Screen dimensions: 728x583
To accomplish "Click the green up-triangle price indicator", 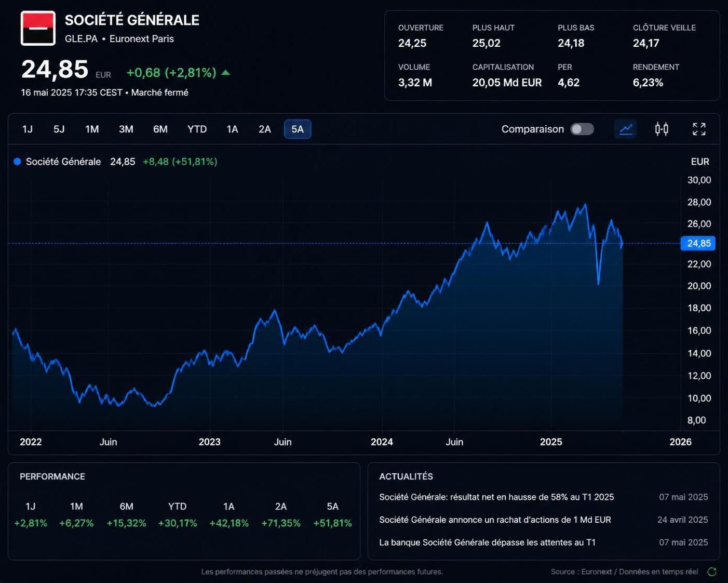I will coord(225,72).
